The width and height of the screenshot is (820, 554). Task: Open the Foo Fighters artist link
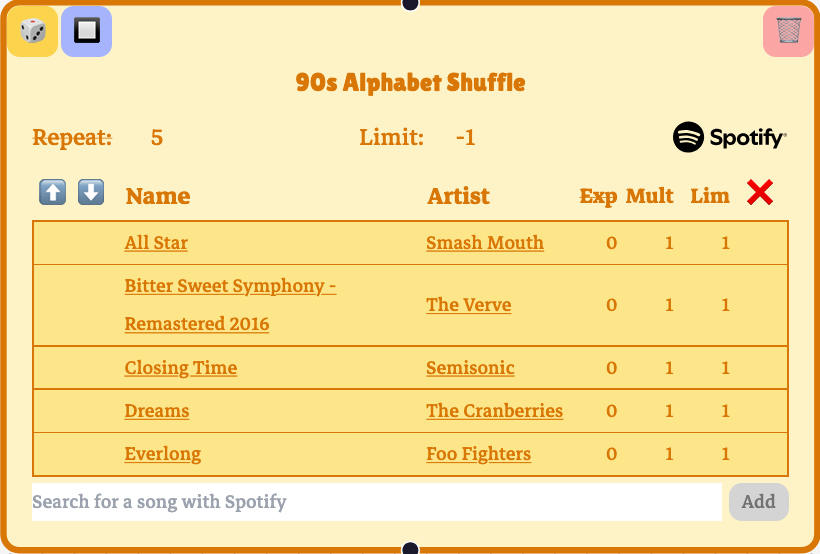click(x=478, y=454)
